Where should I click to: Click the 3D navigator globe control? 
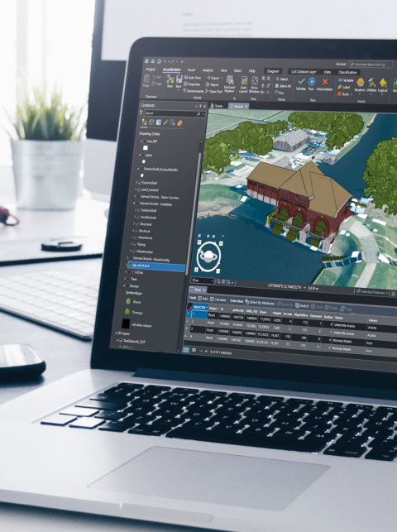pyautogui.click(x=209, y=256)
